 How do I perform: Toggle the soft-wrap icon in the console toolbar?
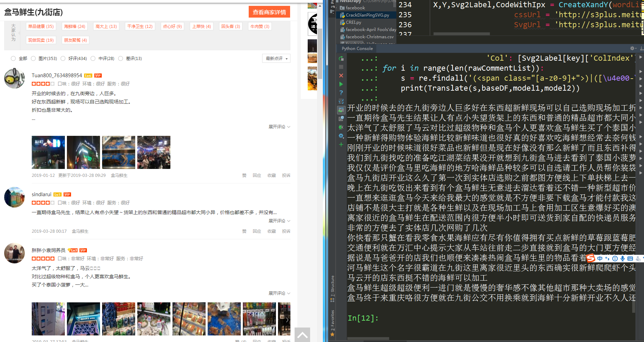[341, 101]
